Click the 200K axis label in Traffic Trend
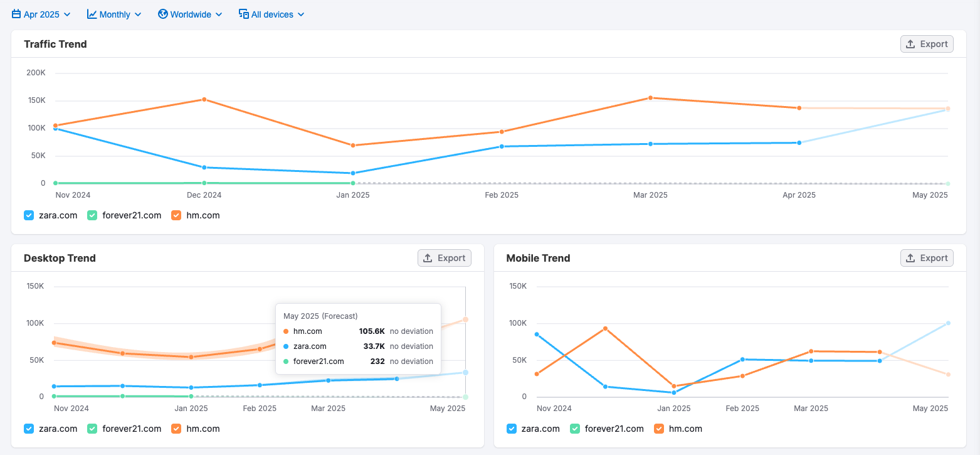 click(x=36, y=73)
